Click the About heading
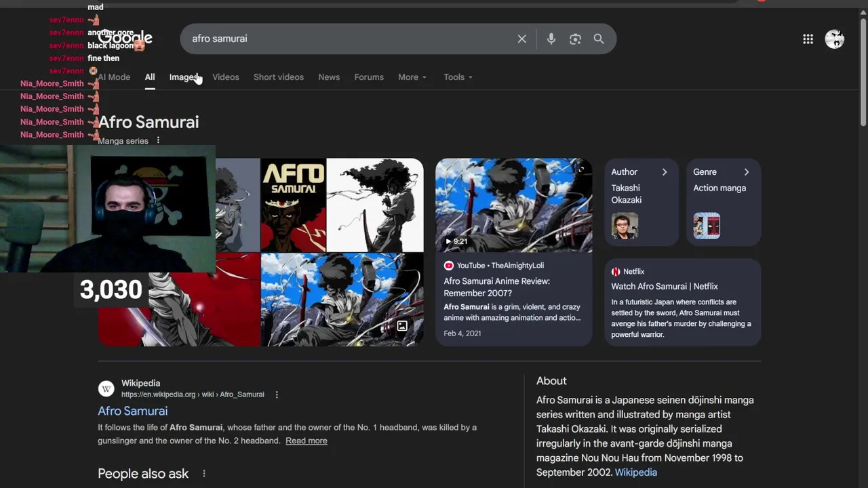This screenshot has height=488, width=868. coord(551,381)
